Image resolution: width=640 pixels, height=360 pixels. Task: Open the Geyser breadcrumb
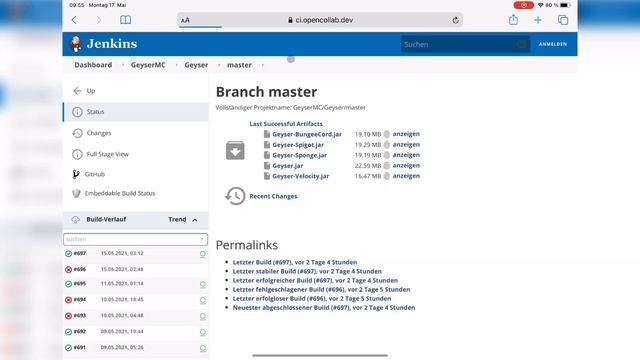[196, 65]
